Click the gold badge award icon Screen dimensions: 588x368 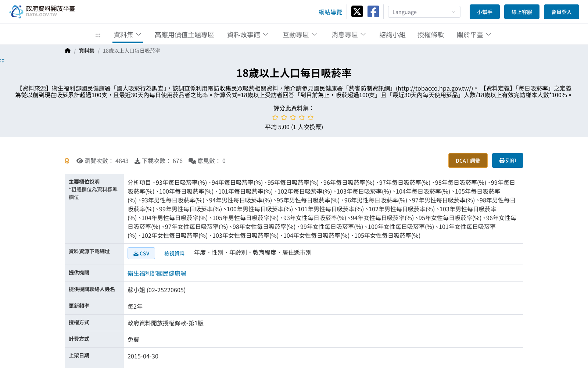click(x=67, y=161)
